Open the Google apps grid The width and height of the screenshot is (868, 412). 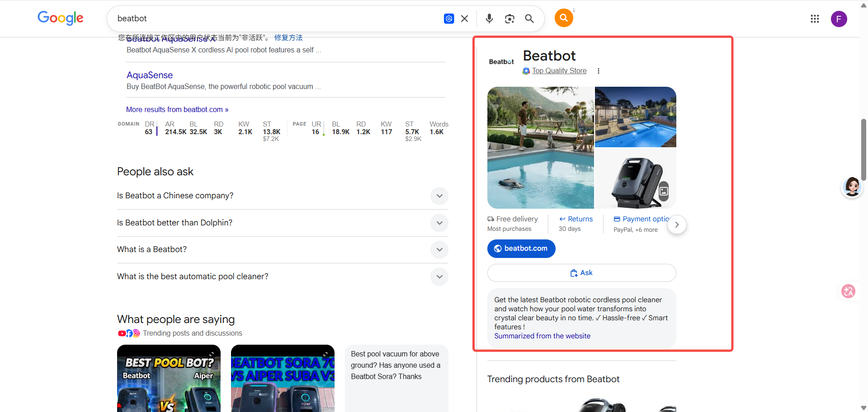click(815, 19)
